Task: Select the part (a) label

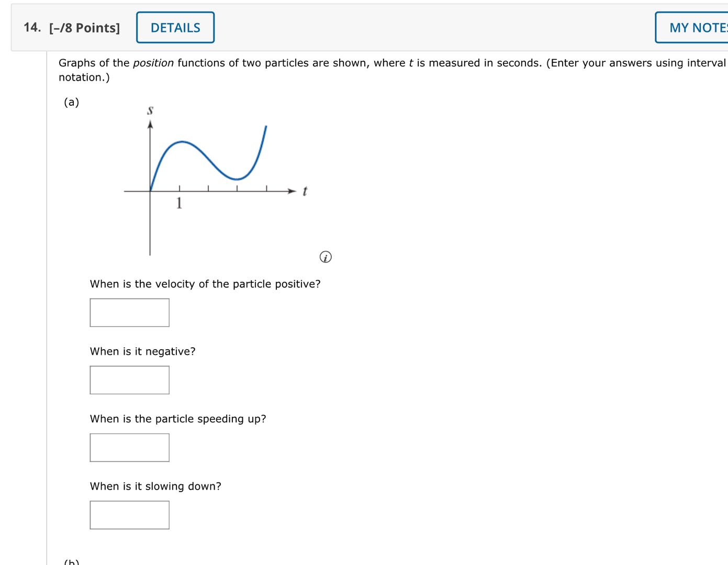Action: (72, 102)
